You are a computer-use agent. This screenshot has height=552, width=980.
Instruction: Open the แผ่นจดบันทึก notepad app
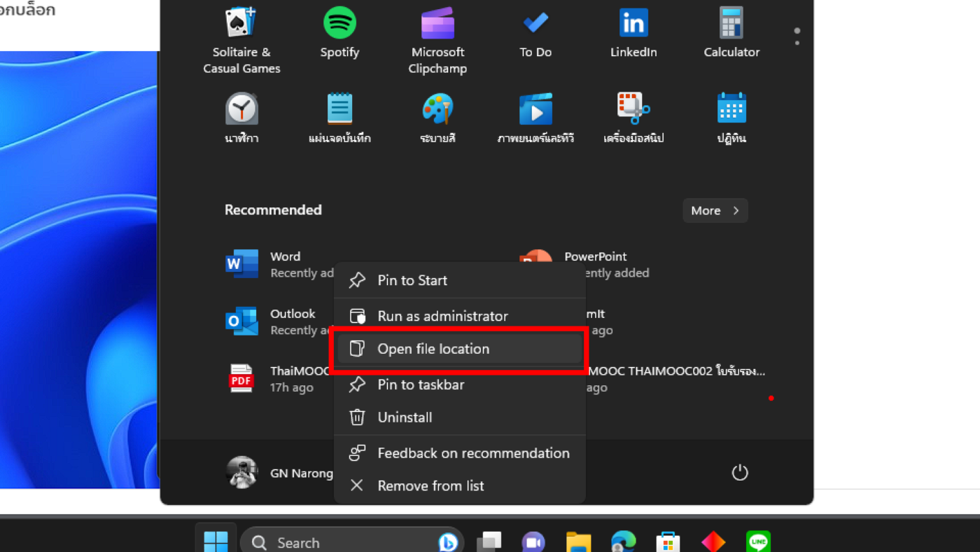pyautogui.click(x=339, y=118)
